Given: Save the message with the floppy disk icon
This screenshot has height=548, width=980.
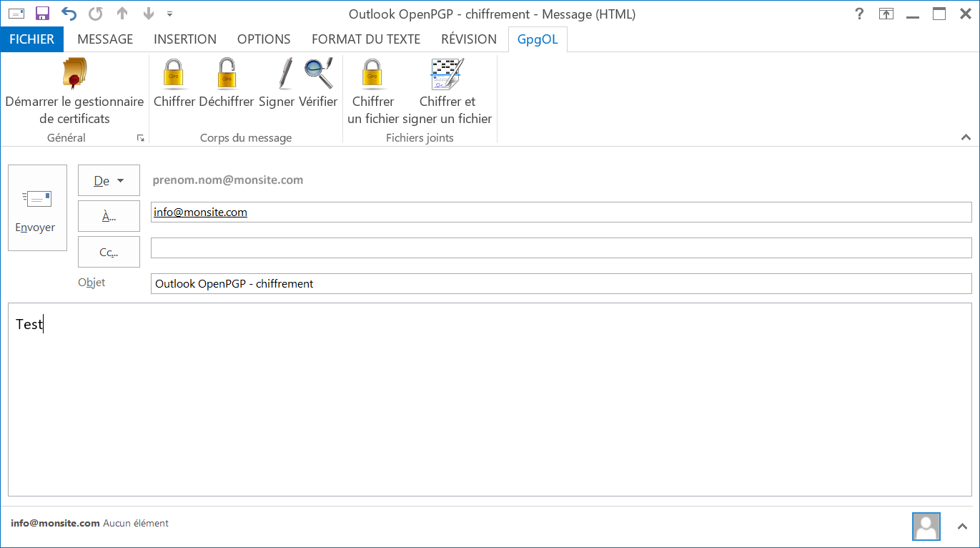Looking at the screenshot, I should [x=42, y=14].
